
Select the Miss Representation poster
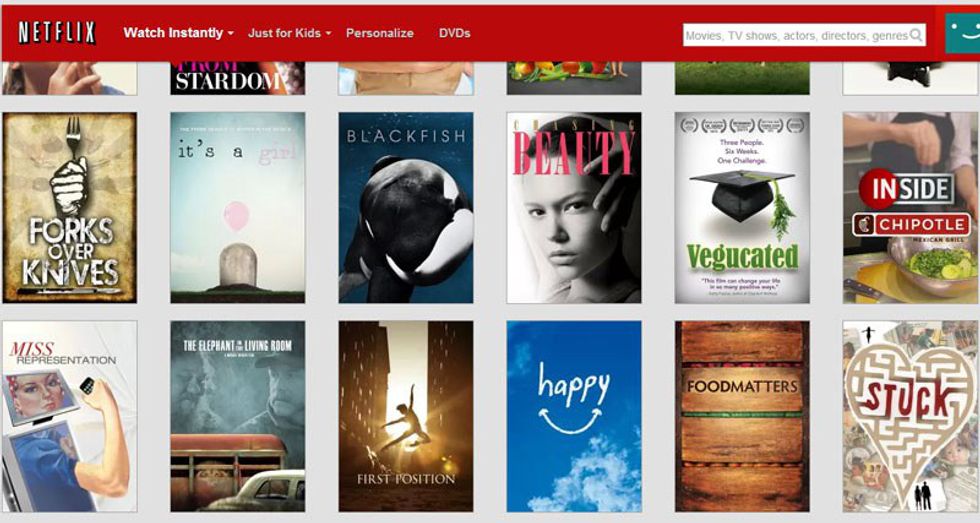click(70, 416)
